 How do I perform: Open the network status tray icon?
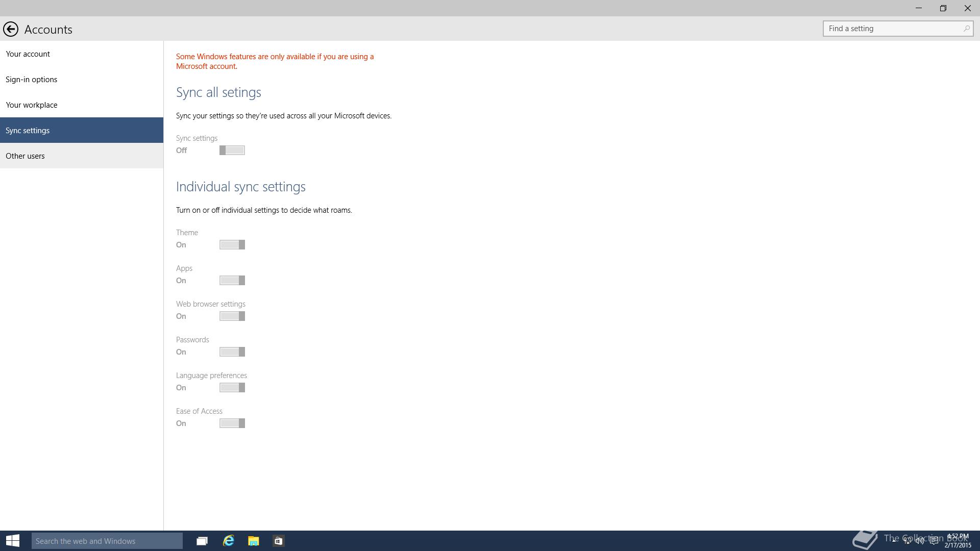[x=907, y=541]
